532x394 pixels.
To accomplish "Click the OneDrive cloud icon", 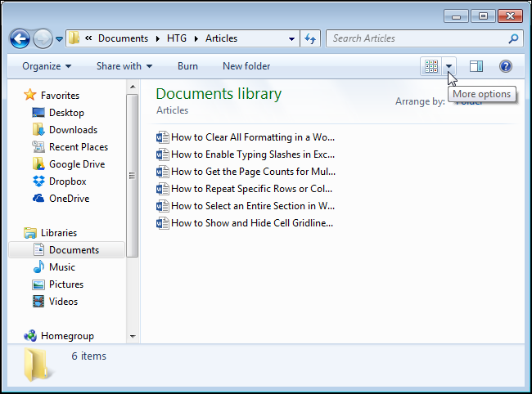I will point(38,198).
